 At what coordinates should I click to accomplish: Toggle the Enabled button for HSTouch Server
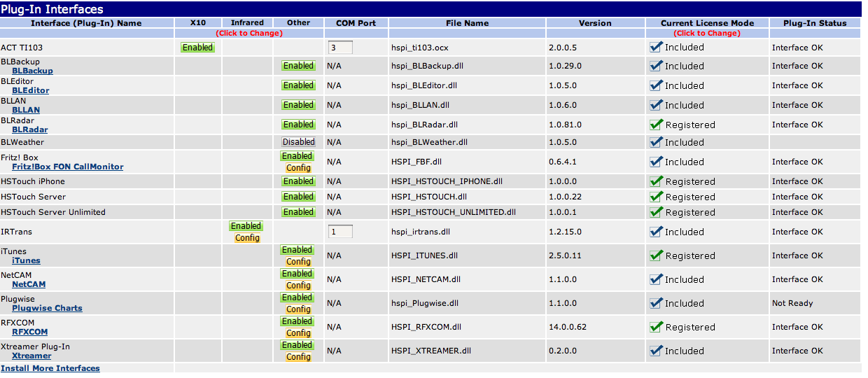click(298, 197)
